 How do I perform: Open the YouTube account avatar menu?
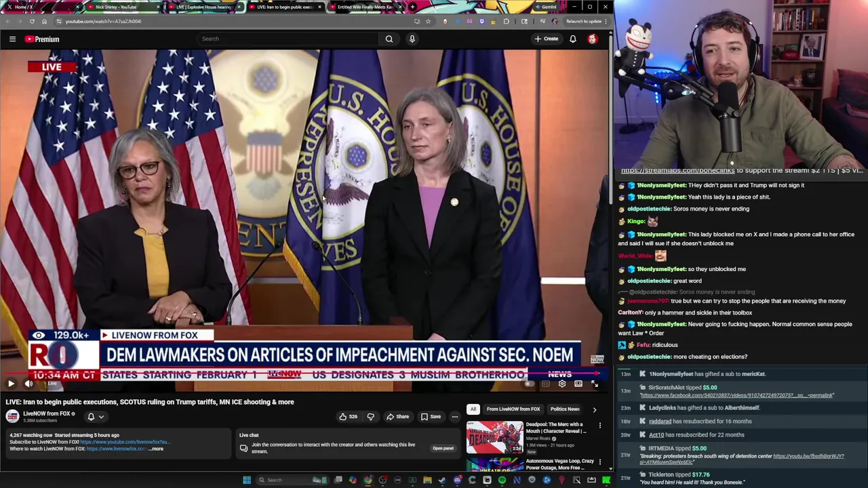coord(593,39)
